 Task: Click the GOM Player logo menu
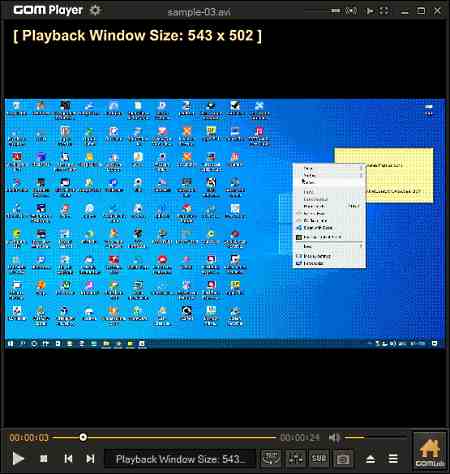point(48,10)
